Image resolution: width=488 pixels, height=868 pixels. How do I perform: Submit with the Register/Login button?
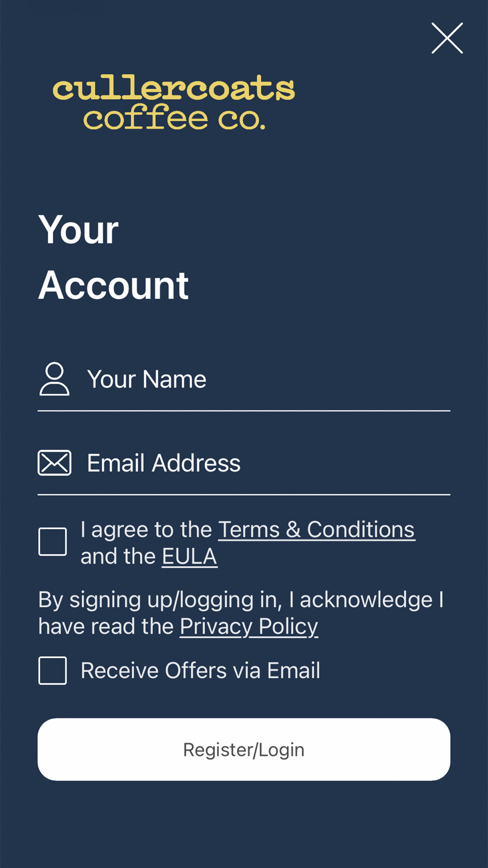pos(244,749)
